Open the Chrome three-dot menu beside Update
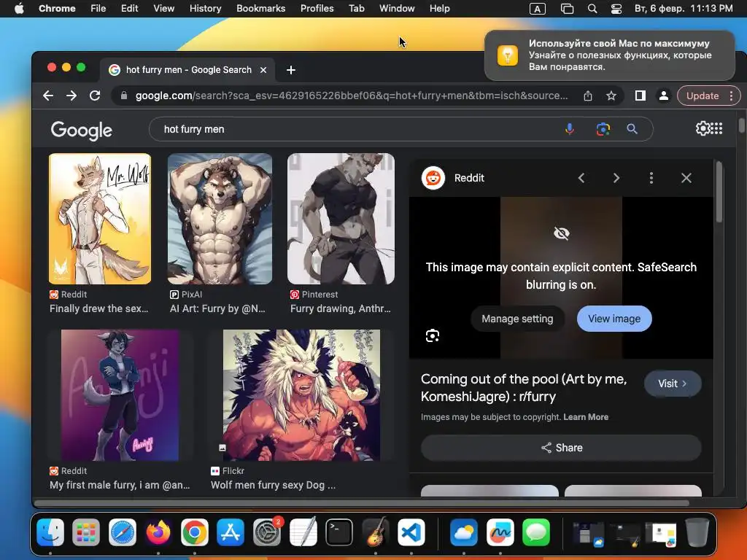747x560 pixels. [x=731, y=96]
